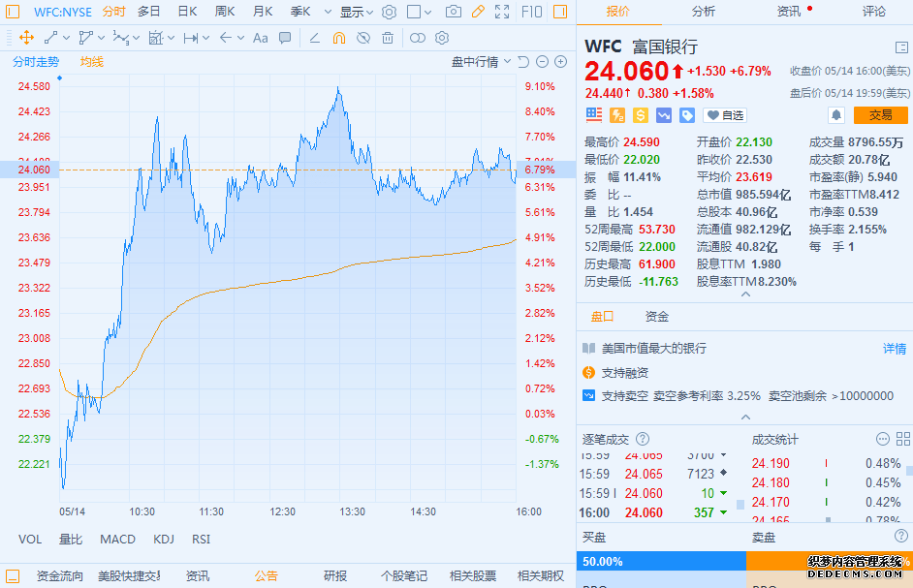Switch to the 多日 chart tab
Screen dimensions: 913x588
(149, 12)
